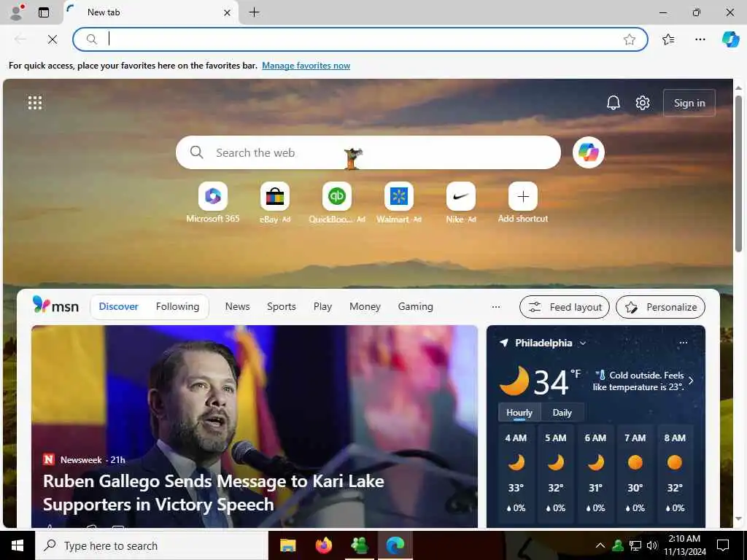Screen dimensions: 747x560
Task: Open the Nike shortcut
Action: (x=461, y=203)
